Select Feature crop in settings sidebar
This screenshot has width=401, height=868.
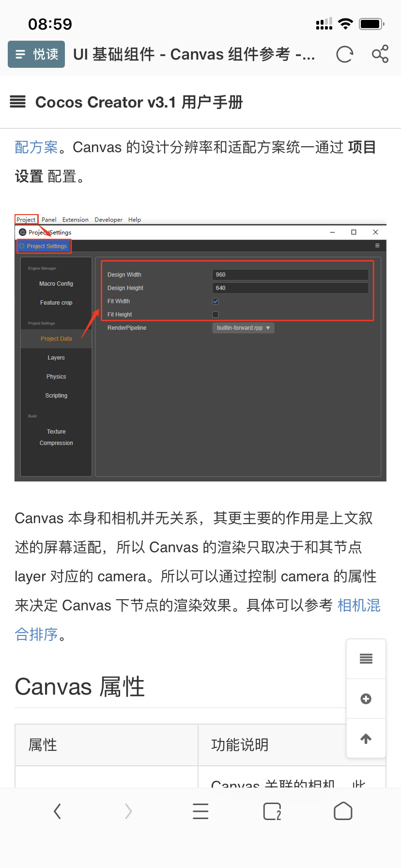click(56, 303)
